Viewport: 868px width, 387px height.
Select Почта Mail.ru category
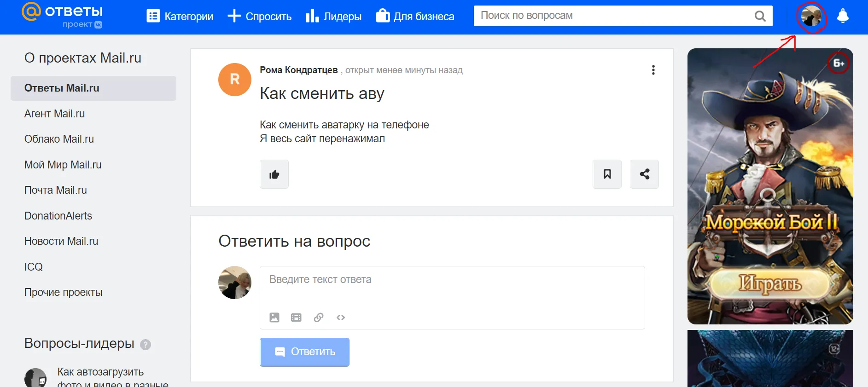point(56,190)
